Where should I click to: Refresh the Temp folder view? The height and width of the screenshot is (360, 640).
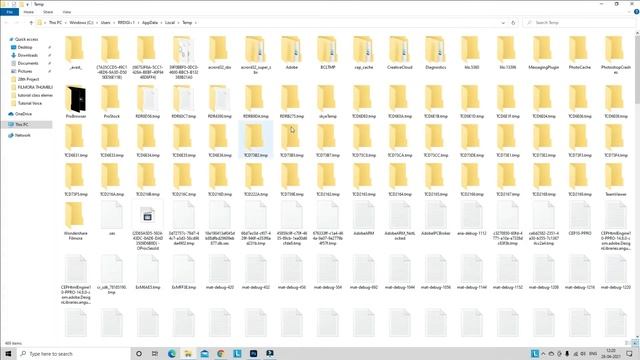pos(513,22)
